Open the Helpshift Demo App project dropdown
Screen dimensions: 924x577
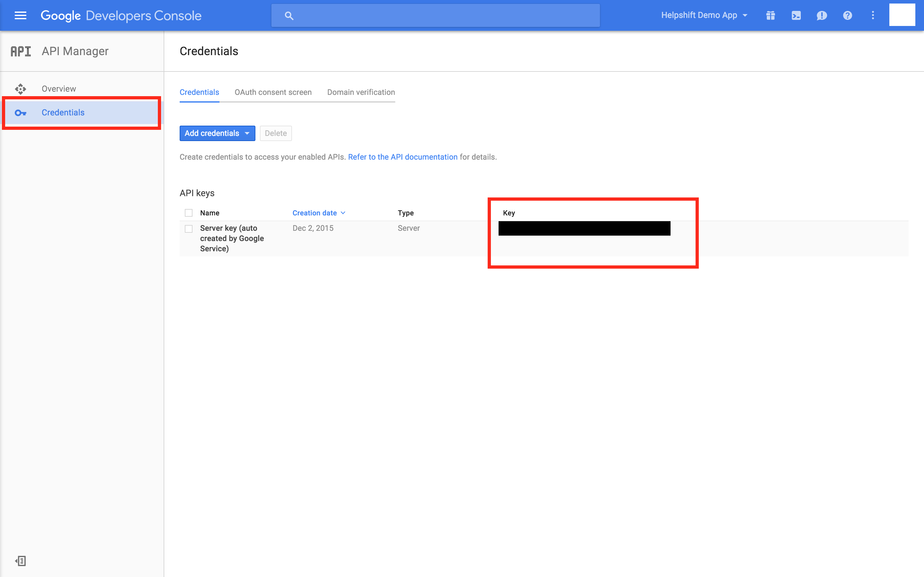(x=704, y=15)
